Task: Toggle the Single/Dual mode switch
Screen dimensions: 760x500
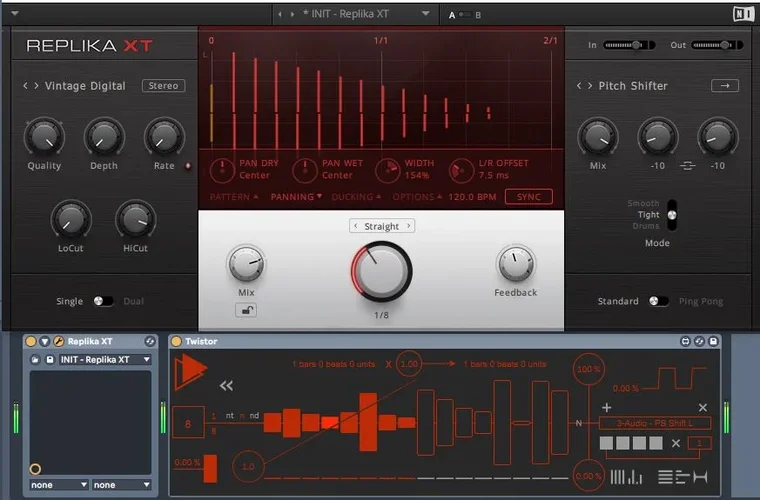Action: pos(103,301)
